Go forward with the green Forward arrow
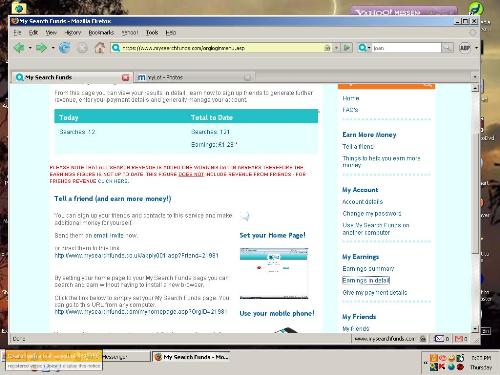The image size is (500, 375). click(x=41, y=48)
